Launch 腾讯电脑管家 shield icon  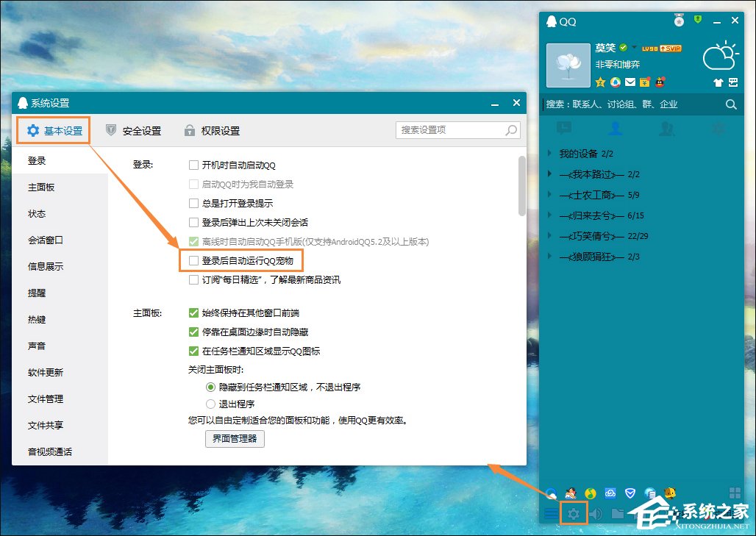630,493
